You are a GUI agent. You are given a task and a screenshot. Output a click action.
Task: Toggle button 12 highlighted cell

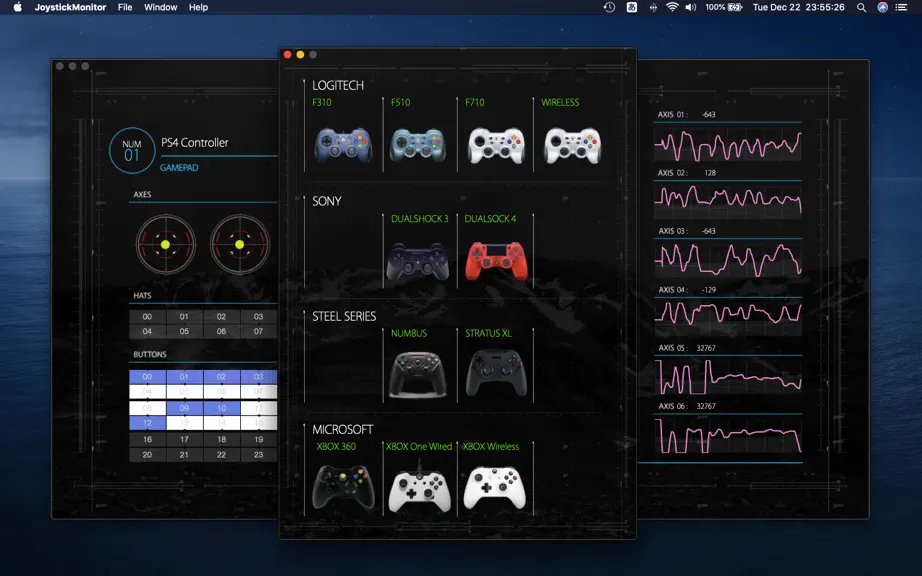pos(147,423)
